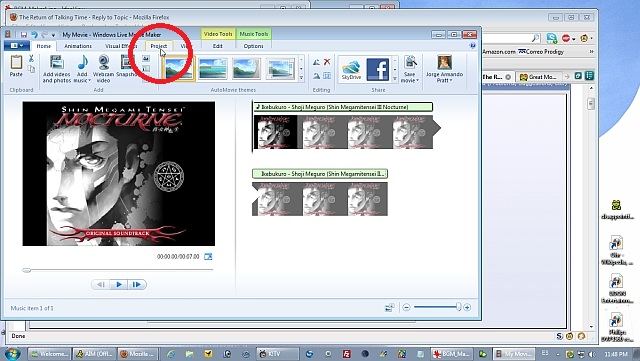Expand the AutoMovie themes gallery

(301, 78)
